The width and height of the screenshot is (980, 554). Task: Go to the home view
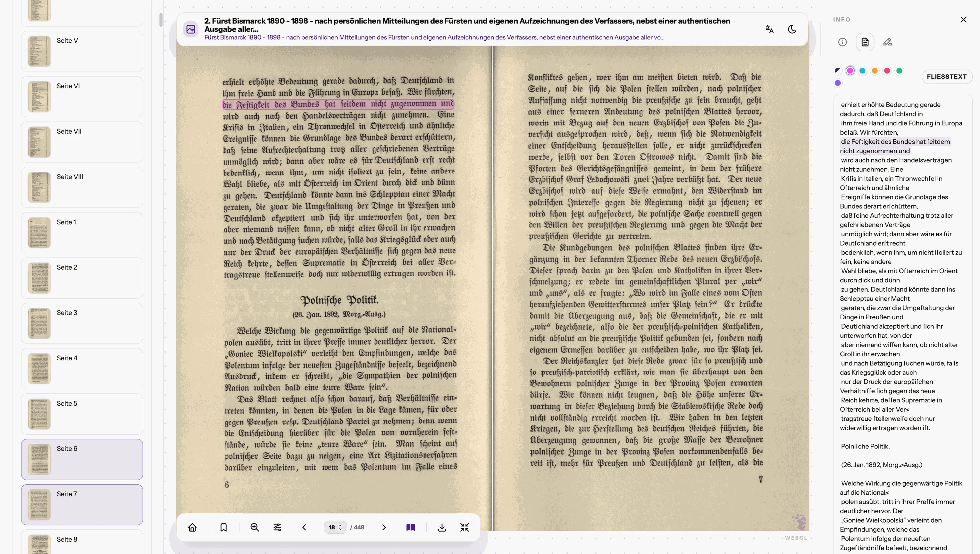pos(192,527)
